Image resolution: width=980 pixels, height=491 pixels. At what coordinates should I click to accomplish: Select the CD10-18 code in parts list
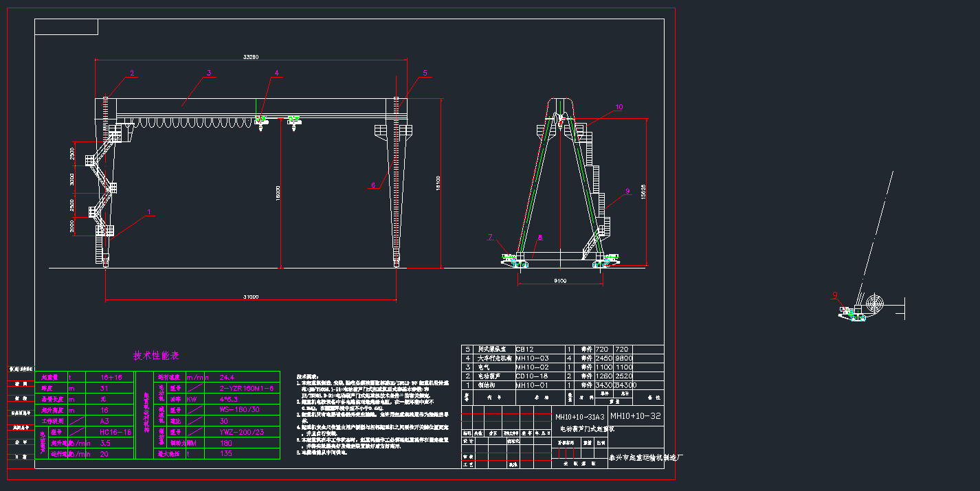pyautogui.click(x=531, y=376)
